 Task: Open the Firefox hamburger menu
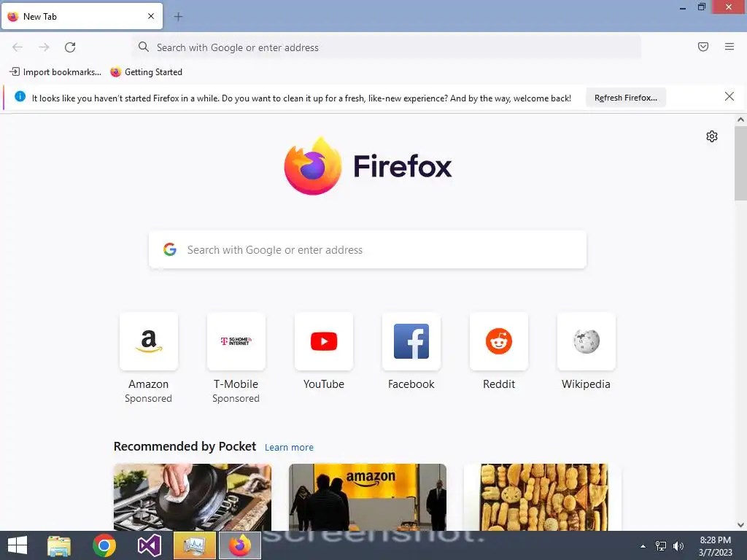tap(729, 47)
